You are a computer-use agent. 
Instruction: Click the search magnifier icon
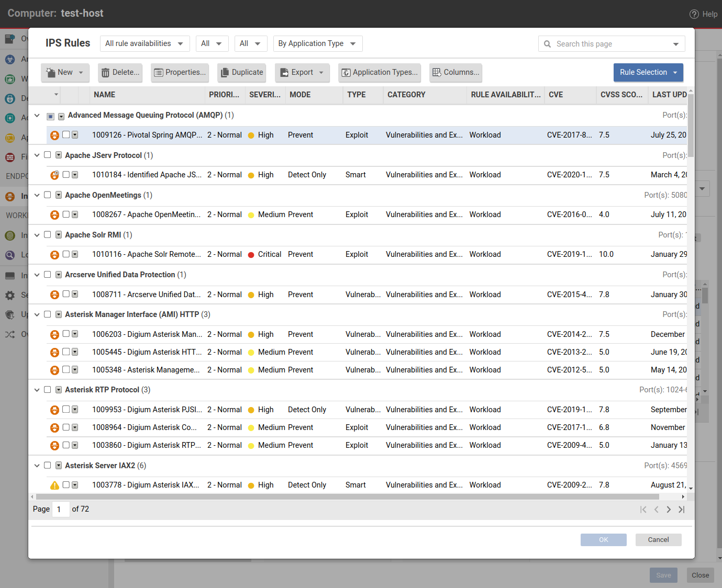(547, 44)
